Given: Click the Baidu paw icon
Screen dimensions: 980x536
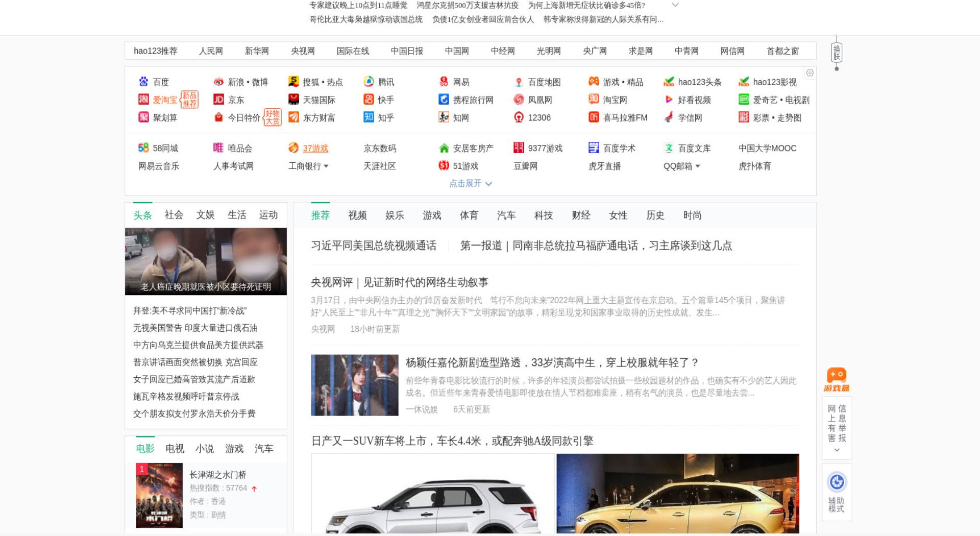Looking at the screenshot, I should coord(143,82).
